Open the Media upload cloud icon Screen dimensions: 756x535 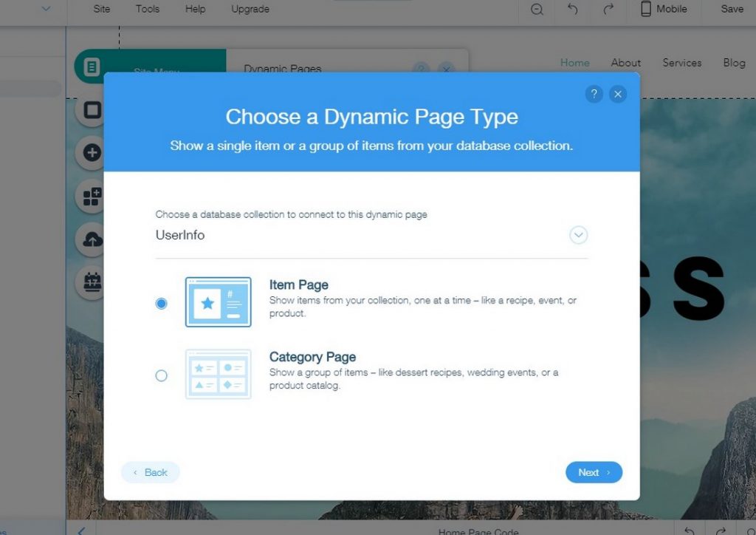(92, 239)
